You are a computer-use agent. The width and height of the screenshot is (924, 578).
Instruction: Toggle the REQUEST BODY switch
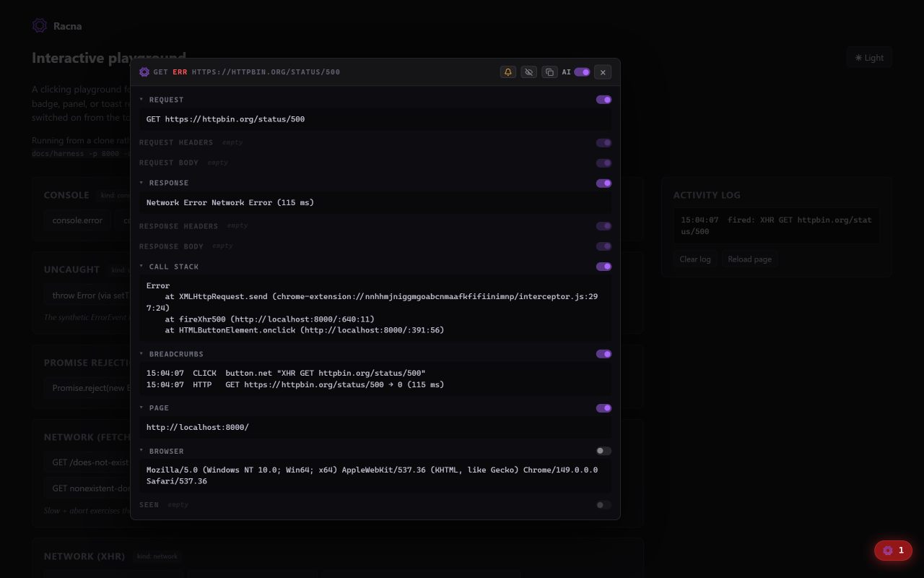point(603,163)
